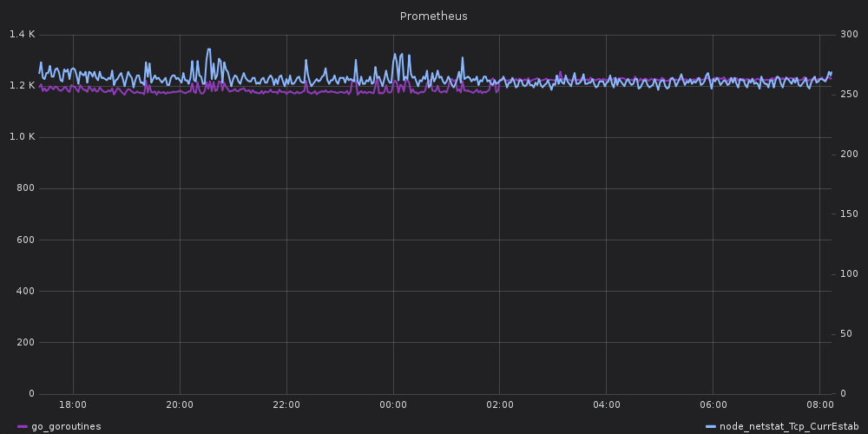868x434 pixels.
Task: Select the 08:00 time axis label
Action: tap(820, 405)
